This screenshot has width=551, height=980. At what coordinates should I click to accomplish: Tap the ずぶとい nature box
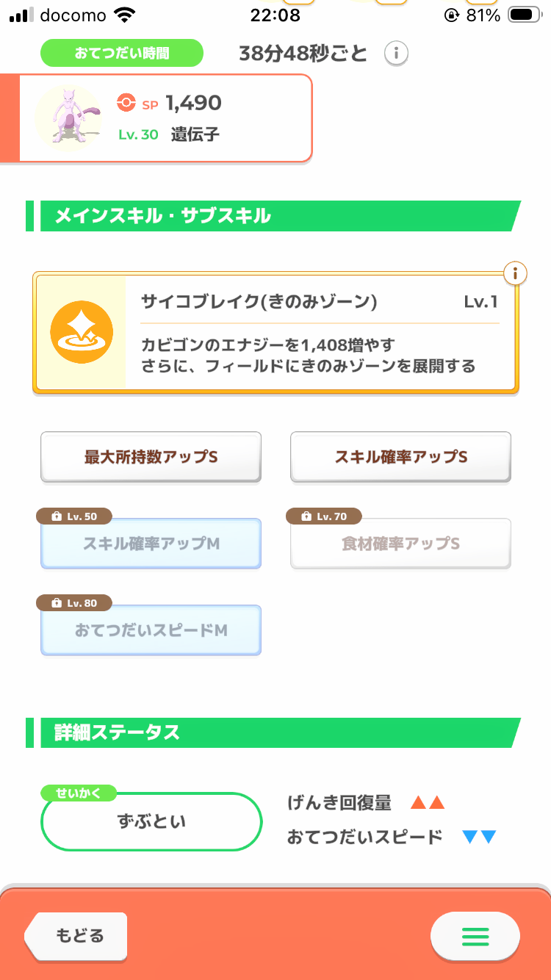pyautogui.click(x=151, y=821)
